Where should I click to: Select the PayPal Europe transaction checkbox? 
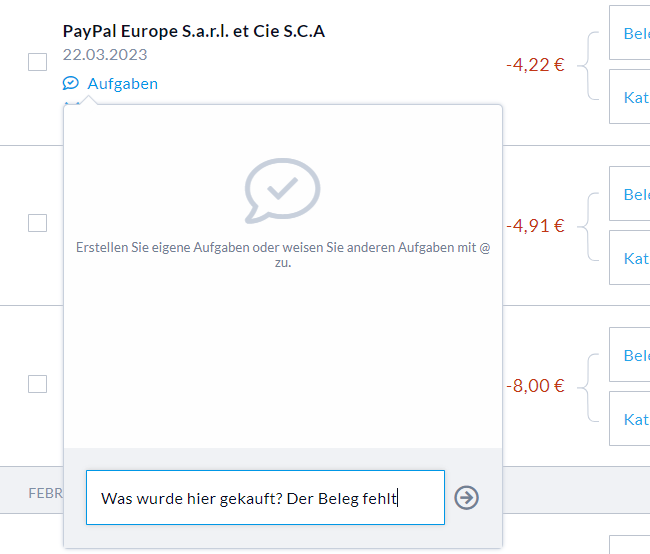(x=37, y=62)
